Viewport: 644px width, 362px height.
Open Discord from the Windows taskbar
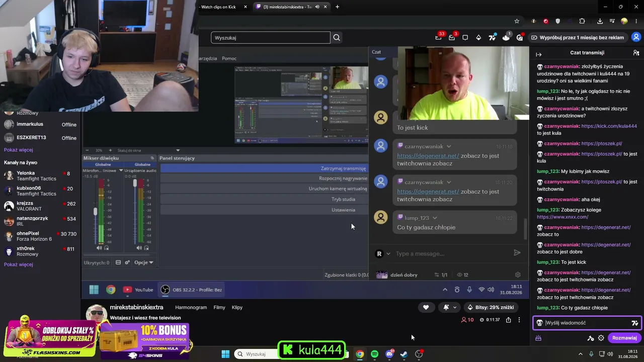389,354
